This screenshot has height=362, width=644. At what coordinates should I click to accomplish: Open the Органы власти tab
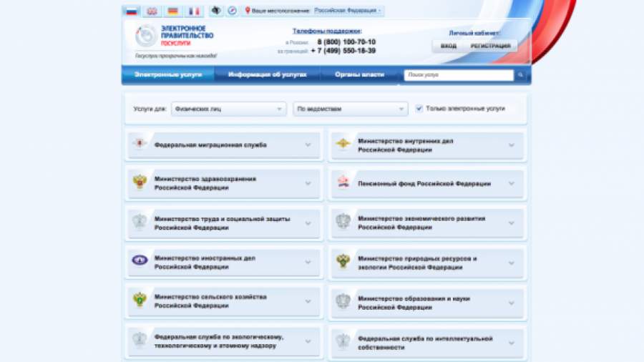coord(359,74)
